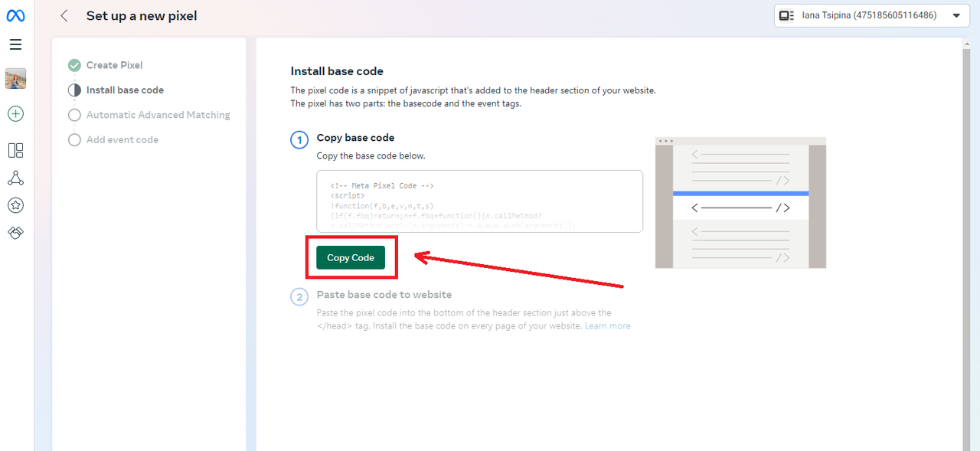Screen dimensions: 980x451
Task: Open the hamburger menu in sidebar
Action: click(x=15, y=44)
